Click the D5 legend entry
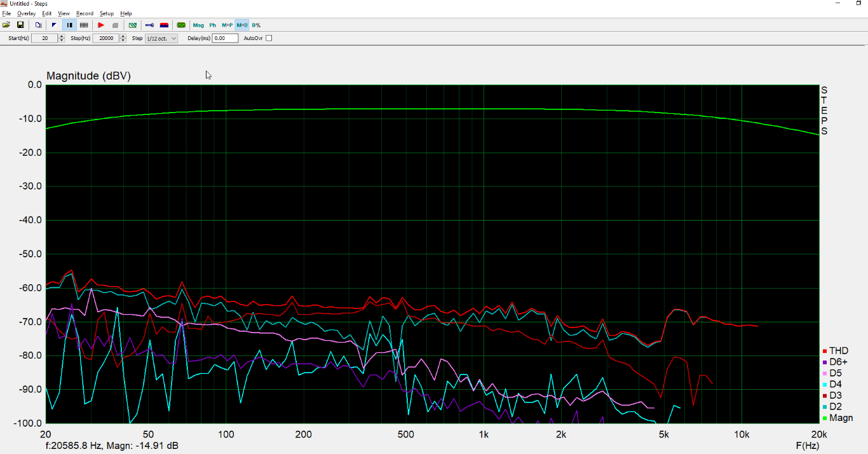This screenshot has width=868, height=454. (x=832, y=373)
